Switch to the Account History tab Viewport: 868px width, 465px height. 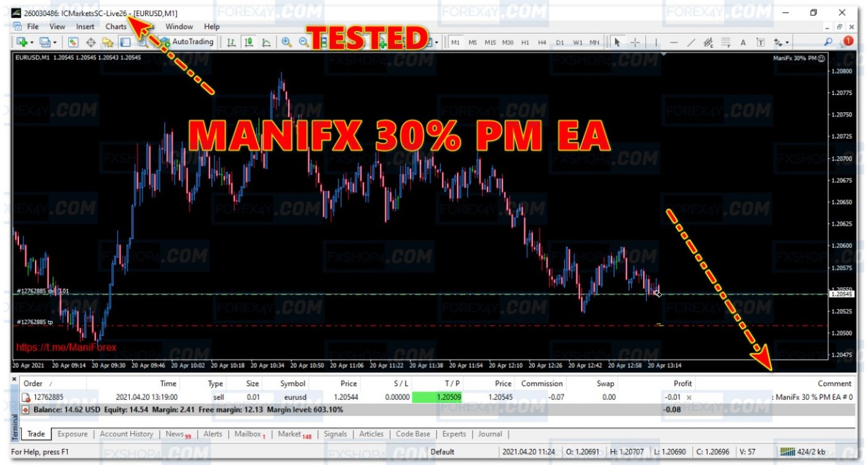126,434
